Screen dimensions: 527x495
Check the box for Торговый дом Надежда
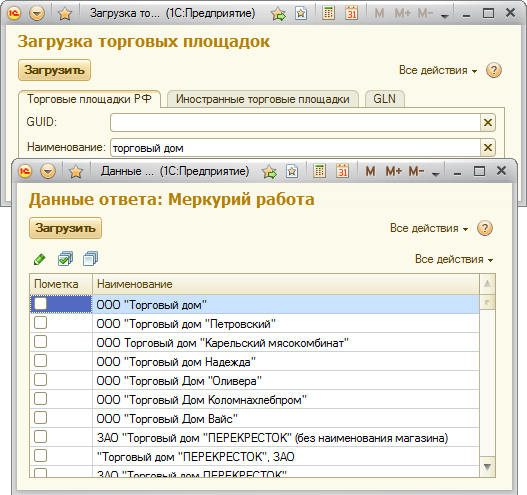click(x=41, y=361)
